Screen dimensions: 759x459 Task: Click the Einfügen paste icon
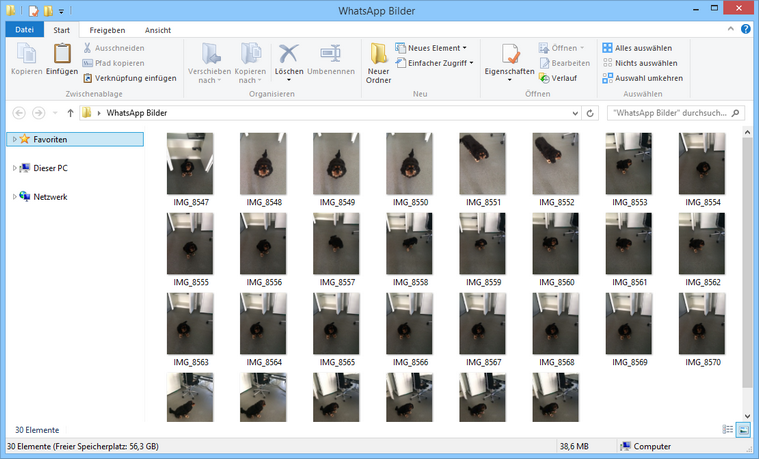[61, 59]
